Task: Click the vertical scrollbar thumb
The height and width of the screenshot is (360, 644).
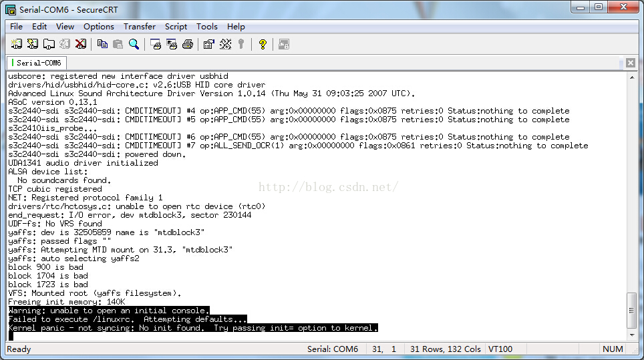Action: 632,311
